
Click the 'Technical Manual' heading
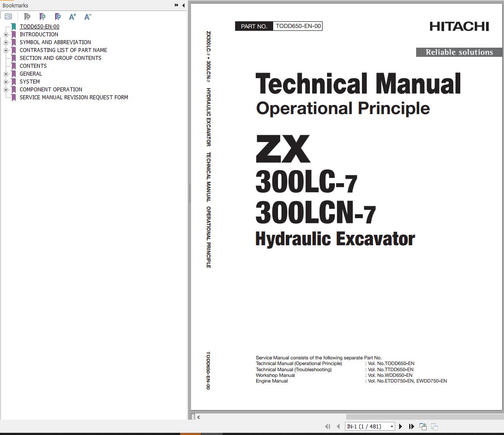358,84
